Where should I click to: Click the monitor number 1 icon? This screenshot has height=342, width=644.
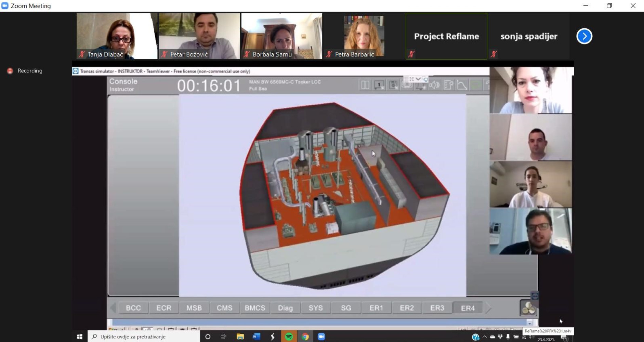[379, 85]
